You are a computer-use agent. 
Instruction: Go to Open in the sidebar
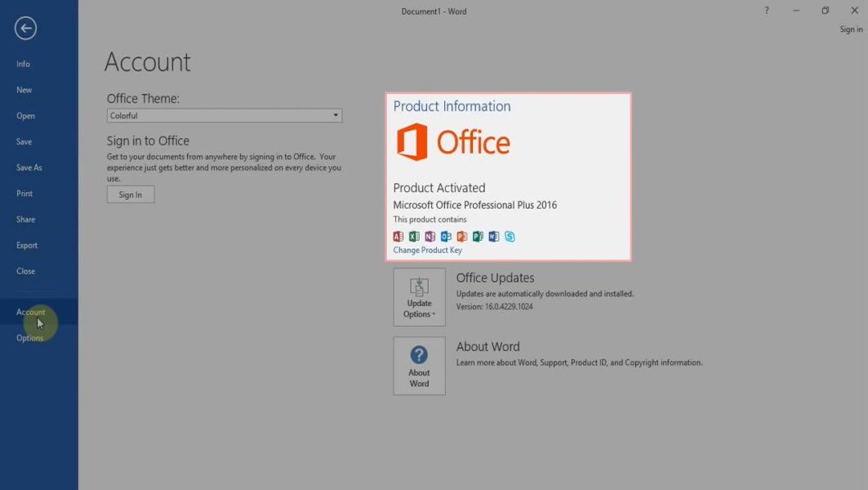(x=25, y=116)
